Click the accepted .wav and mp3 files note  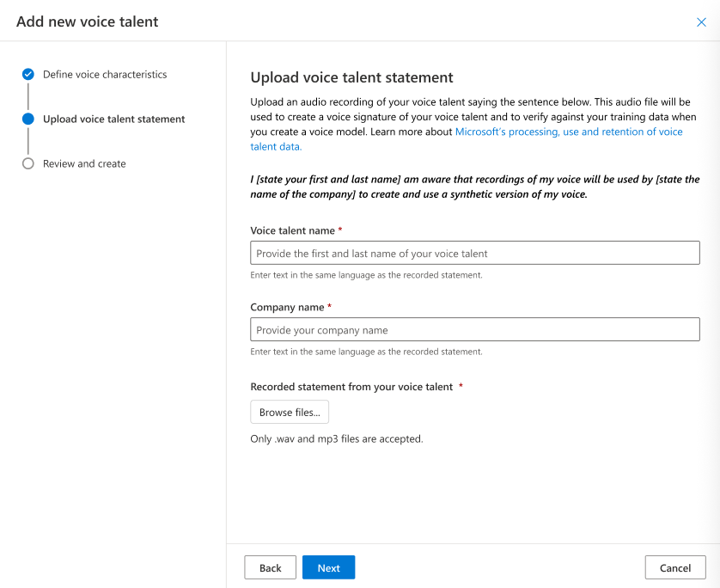point(337,438)
